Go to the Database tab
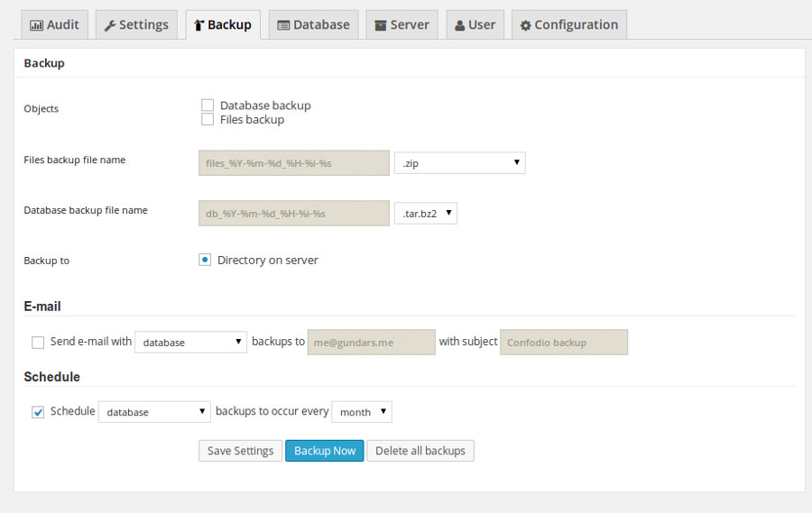Image resolution: width=812 pixels, height=513 pixels. (x=313, y=25)
